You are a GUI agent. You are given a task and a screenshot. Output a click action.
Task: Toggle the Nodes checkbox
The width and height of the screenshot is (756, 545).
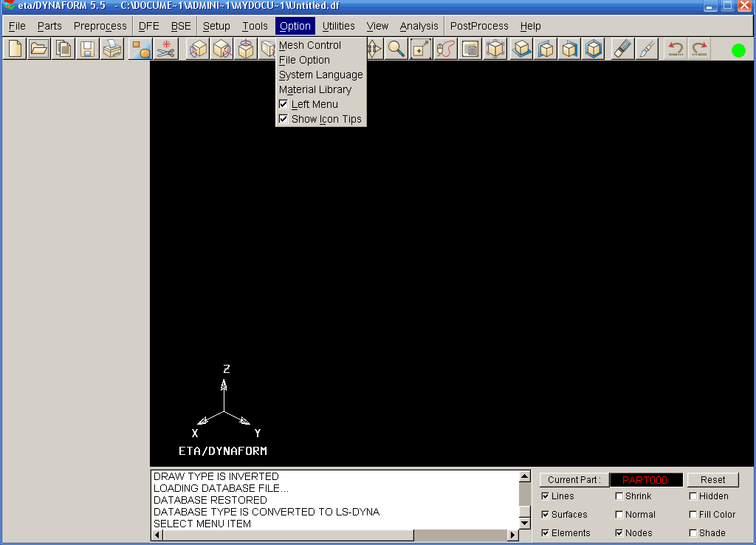coord(619,532)
